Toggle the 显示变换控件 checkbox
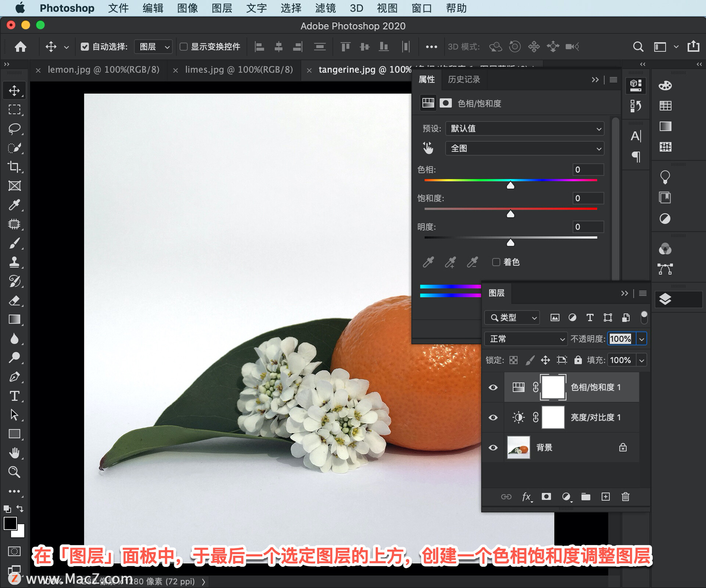Screen dimensions: 706x588 coord(183,47)
